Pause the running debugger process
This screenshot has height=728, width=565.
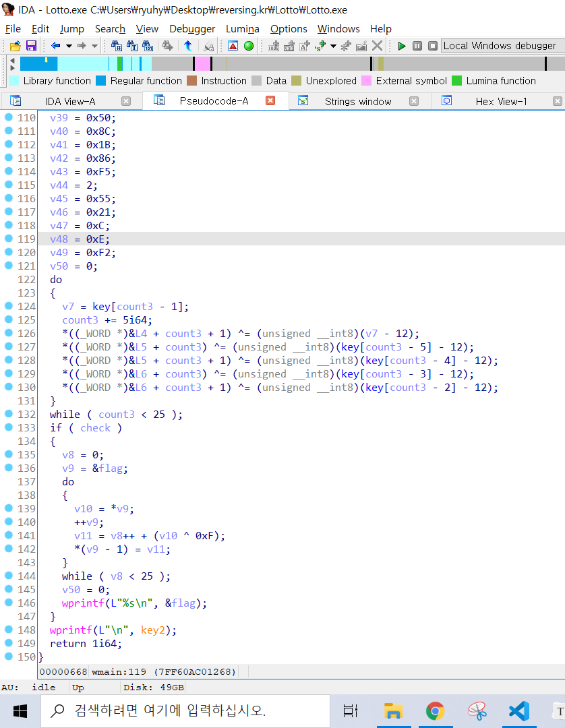[417, 47]
